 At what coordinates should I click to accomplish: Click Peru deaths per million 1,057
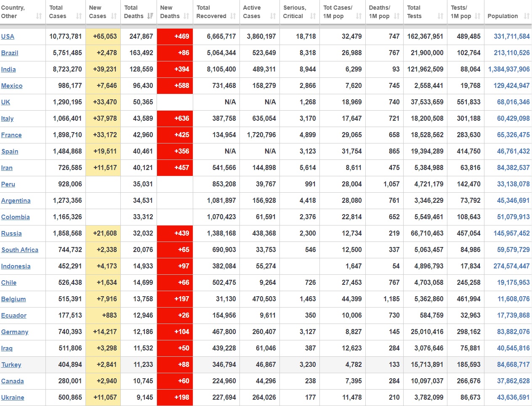391,184
